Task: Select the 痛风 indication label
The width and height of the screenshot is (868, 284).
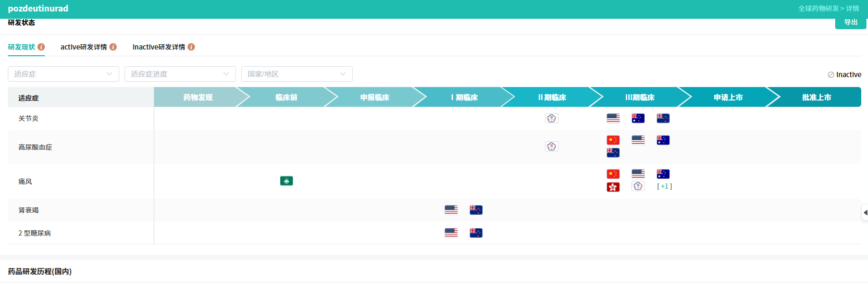Action: [x=25, y=181]
